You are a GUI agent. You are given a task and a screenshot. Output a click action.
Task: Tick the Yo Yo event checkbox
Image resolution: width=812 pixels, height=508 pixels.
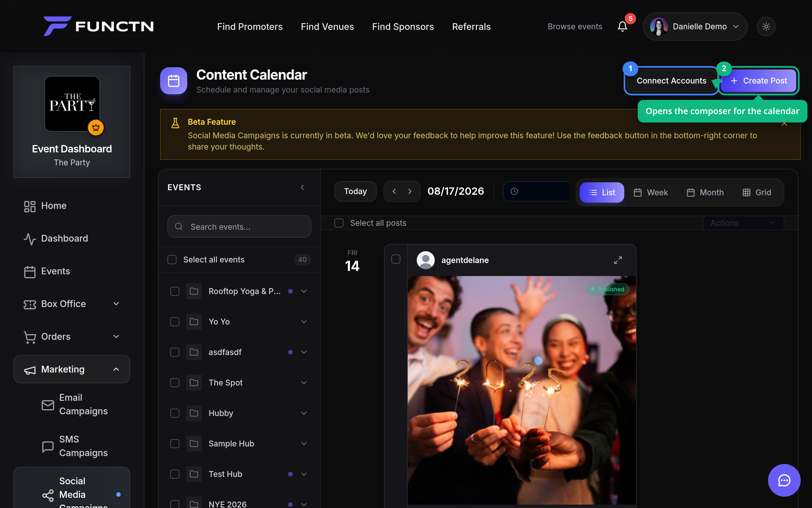click(x=175, y=321)
